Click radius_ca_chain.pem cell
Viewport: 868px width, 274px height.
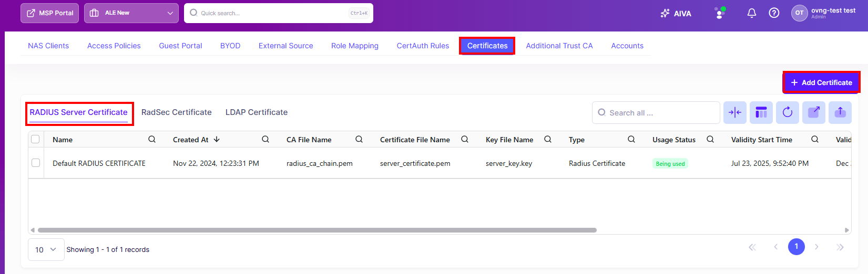pos(320,163)
